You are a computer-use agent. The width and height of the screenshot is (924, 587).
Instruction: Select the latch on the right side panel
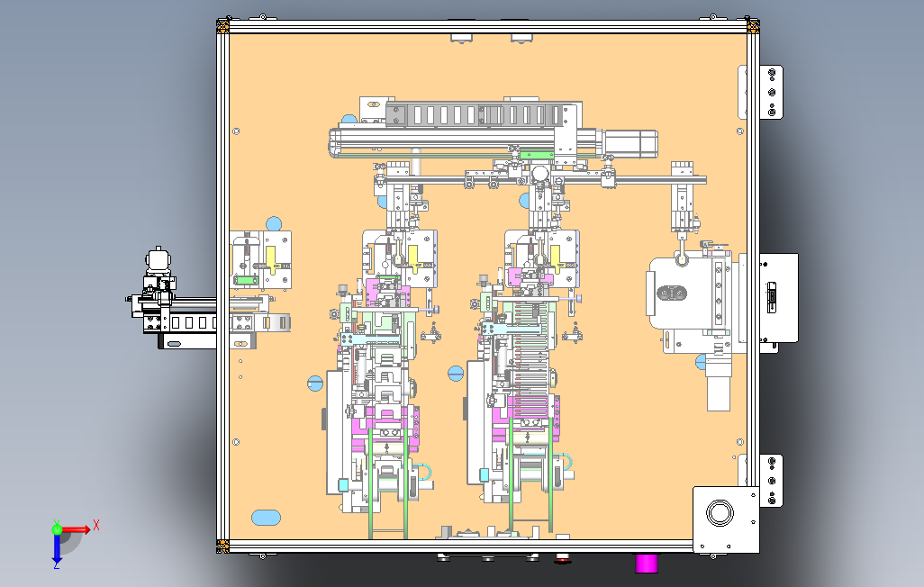[771, 297]
